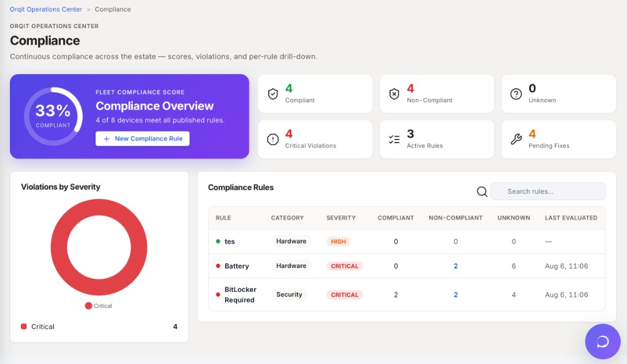This screenshot has width=627, height=364.
Task: Sort by the LAST EVALUATED column header
Action: [x=571, y=218]
